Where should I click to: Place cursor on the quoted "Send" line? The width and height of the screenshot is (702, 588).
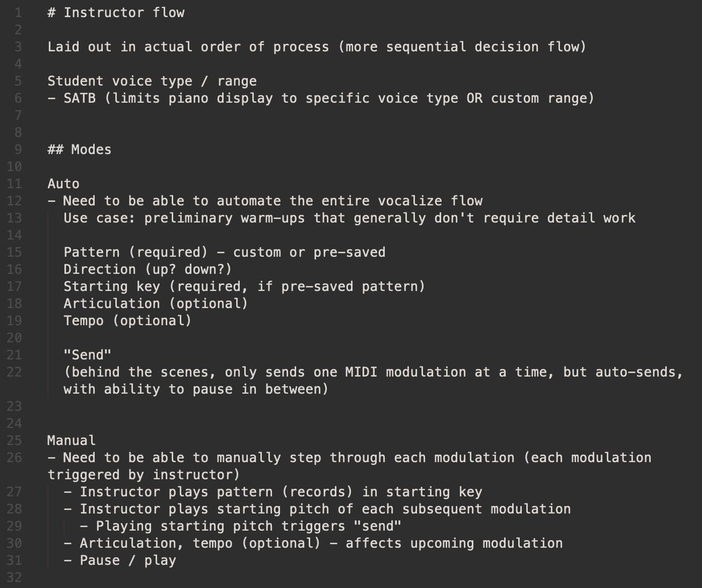pyautogui.click(x=88, y=355)
